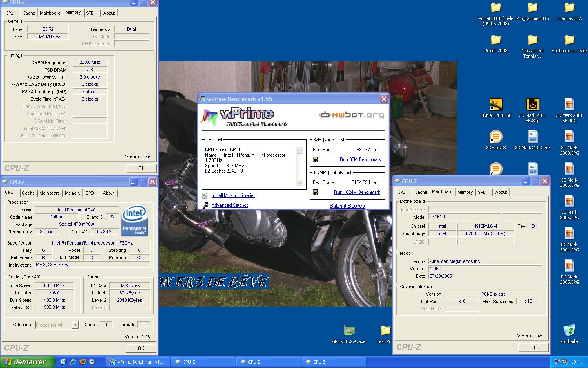Click the Intel Pentium M 740 name field

pos(76,210)
